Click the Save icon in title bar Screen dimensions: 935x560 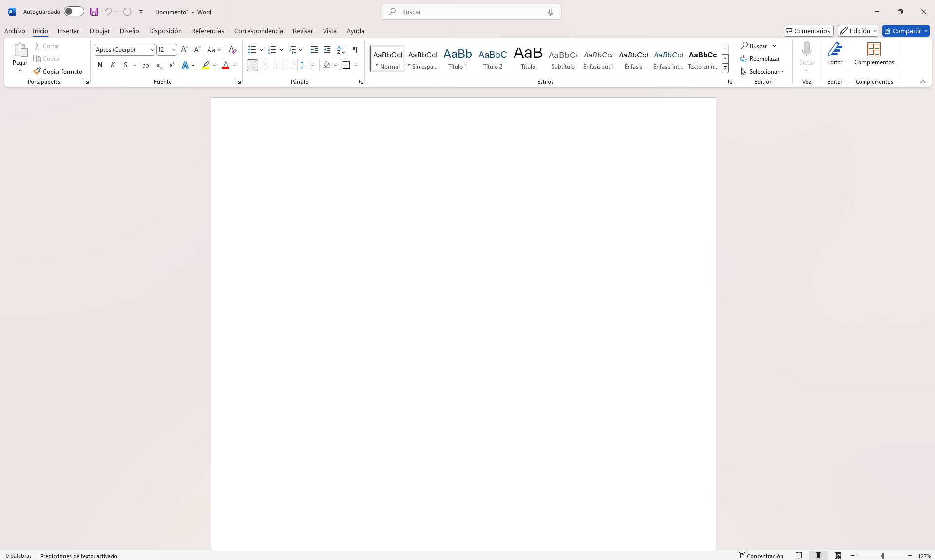(94, 12)
